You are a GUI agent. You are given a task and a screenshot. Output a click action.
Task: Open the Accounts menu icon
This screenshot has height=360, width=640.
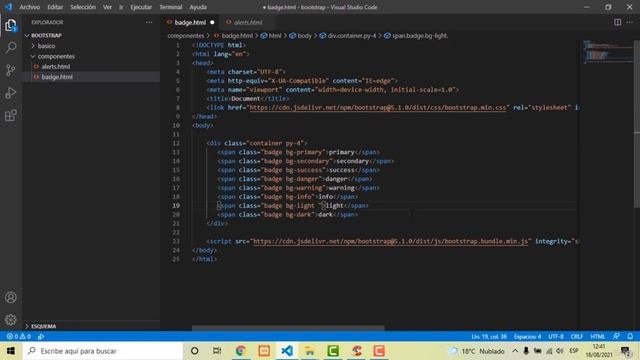click(x=11, y=297)
